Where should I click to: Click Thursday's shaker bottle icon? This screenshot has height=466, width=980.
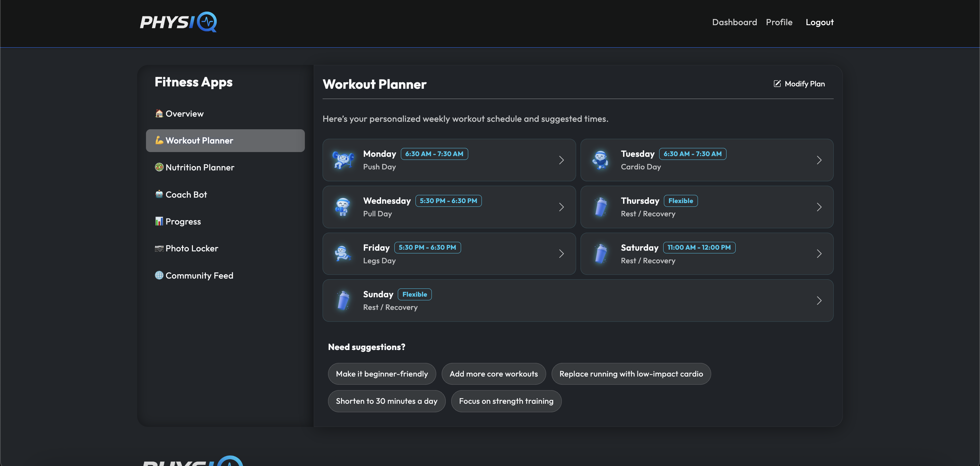click(x=601, y=207)
